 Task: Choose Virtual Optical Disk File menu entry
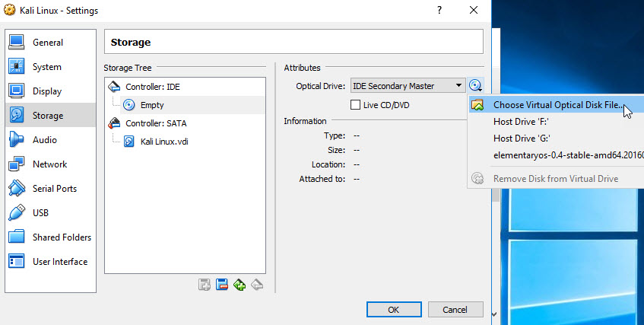point(556,105)
